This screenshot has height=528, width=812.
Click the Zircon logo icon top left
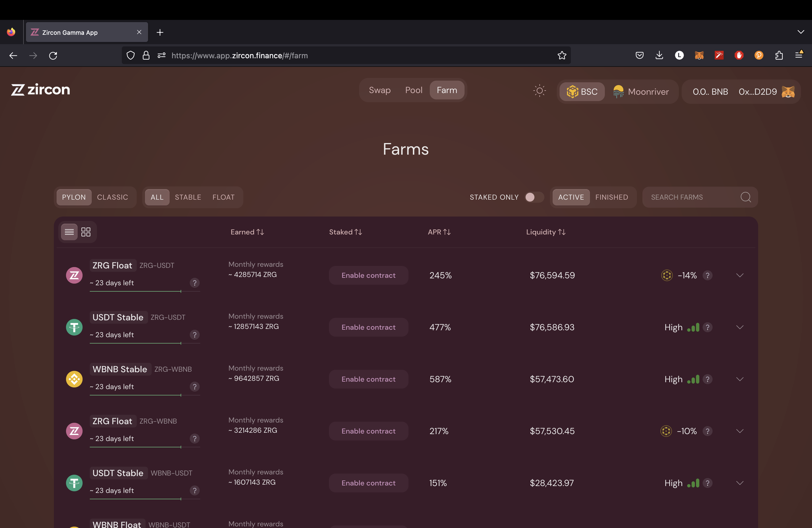pyautogui.click(x=18, y=89)
